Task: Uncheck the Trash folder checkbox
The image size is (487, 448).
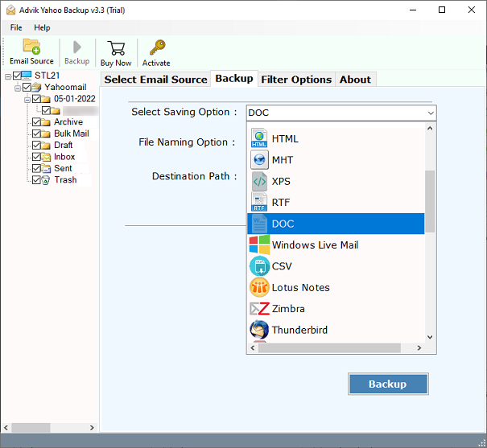Action: coord(36,180)
